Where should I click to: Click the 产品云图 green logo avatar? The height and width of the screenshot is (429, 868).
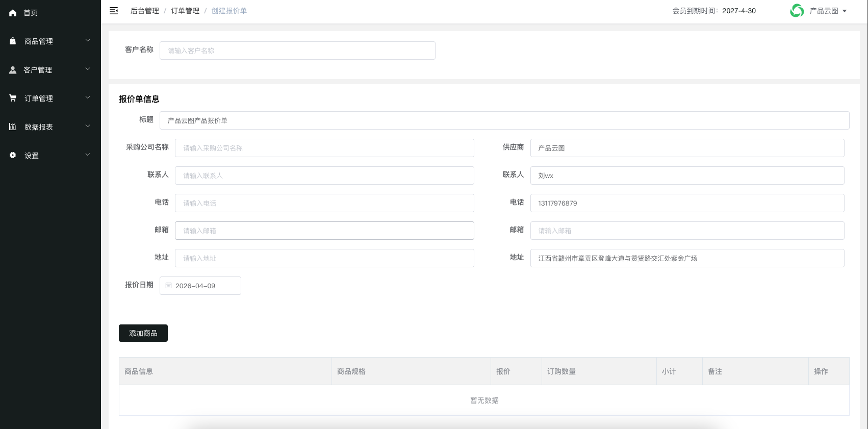point(797,11)
